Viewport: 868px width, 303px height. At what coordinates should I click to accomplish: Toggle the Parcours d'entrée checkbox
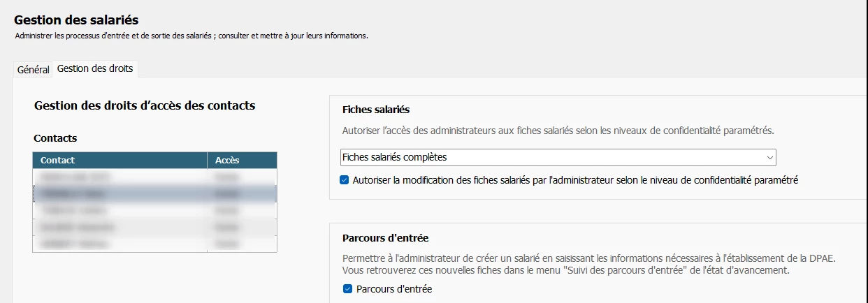(347, 289)
